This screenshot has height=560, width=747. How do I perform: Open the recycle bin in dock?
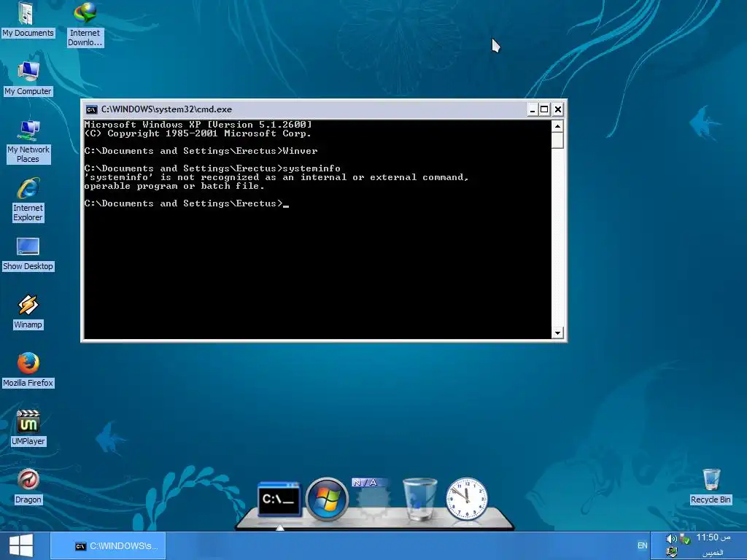[419, 499]
